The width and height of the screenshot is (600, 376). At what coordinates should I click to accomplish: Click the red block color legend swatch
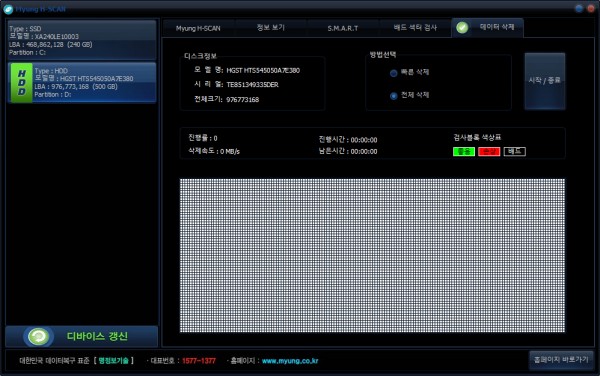point(489,151)
